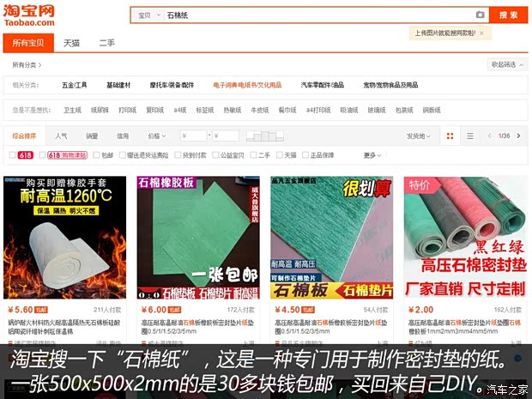This screenshot has height=399, width=532.
Task: Click the orange 搜索 search button
Action: pyautogui.click(x=508, y=15)
